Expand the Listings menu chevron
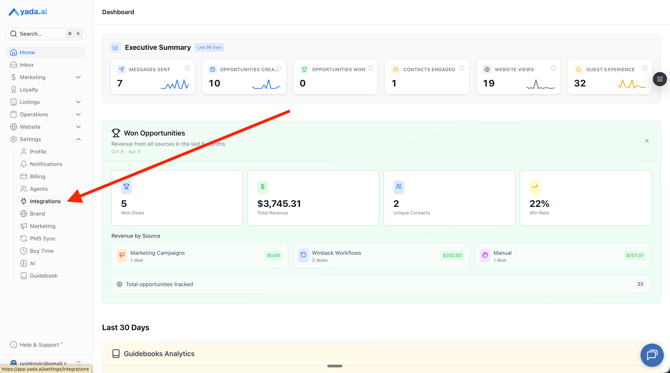Image resolution: width=670 pixels, height=373 pixels. click(x=78, y=102)
